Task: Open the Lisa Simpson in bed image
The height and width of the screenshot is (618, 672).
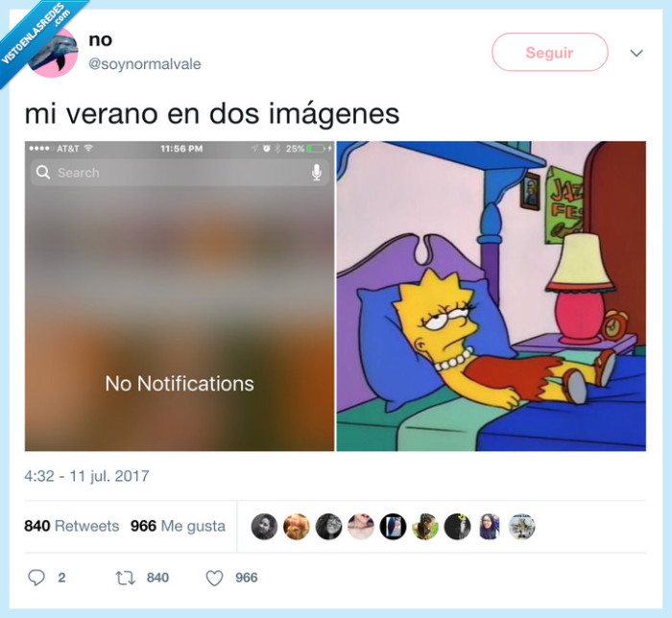Action: [x=492, y=296]
